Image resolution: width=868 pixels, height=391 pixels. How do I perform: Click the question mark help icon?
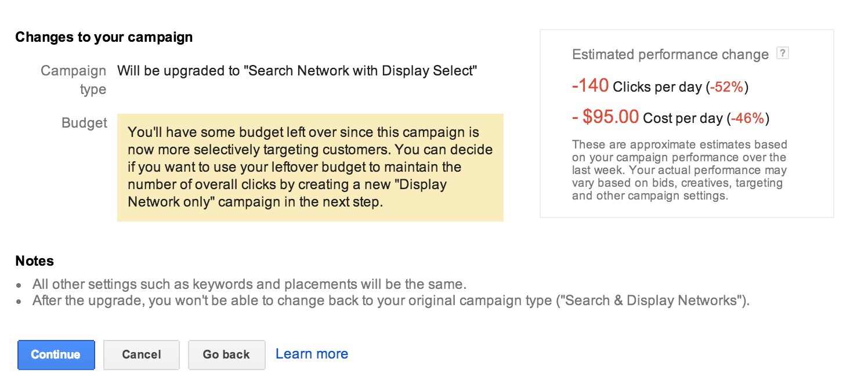tap(783, 53)
